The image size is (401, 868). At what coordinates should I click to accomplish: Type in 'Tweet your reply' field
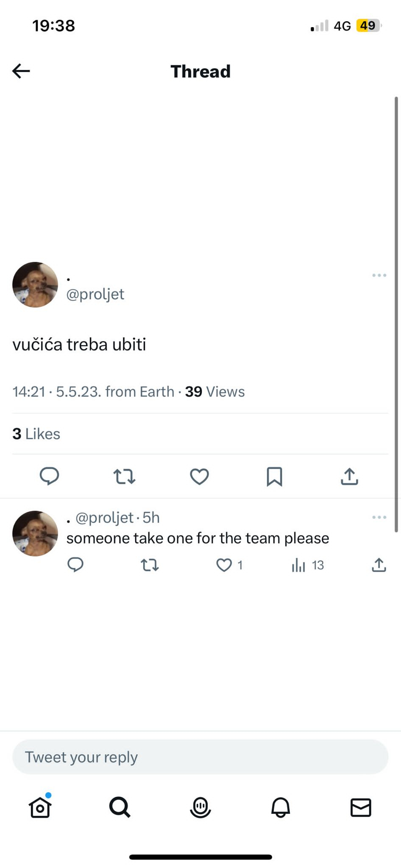click(200, 757)
